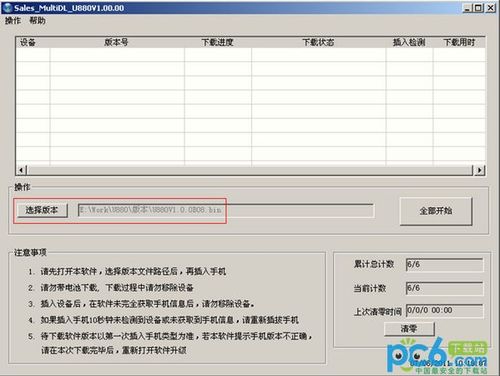Click the 注意事项 group label

[x=30, y=253]
